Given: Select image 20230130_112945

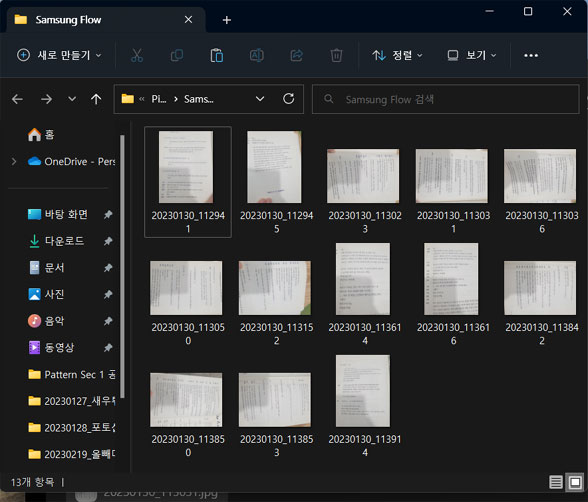Looking at the screenshot, I should 276,182.
